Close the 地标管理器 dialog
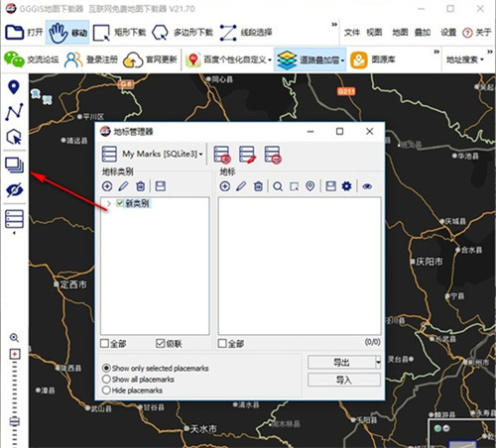Viewport: 496px width, 448px height. point(370,132)
